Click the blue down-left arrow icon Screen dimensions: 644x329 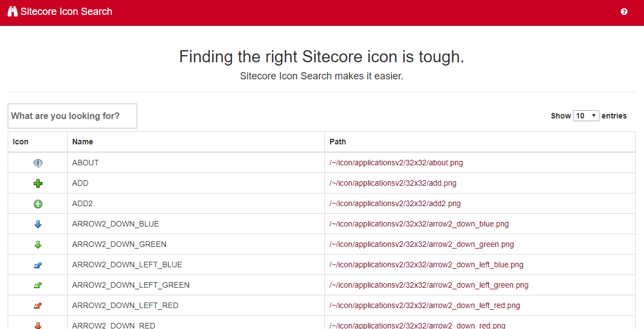[x=38, y=265]
